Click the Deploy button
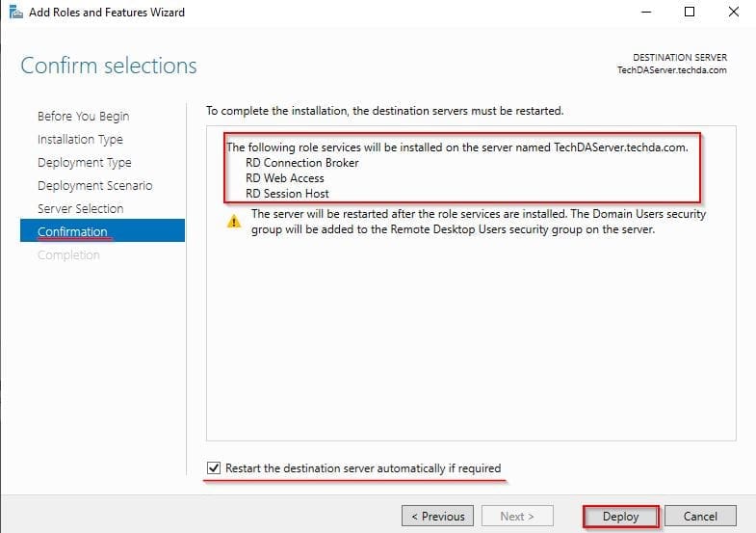The image size is (756, 533). coord(620,517)
